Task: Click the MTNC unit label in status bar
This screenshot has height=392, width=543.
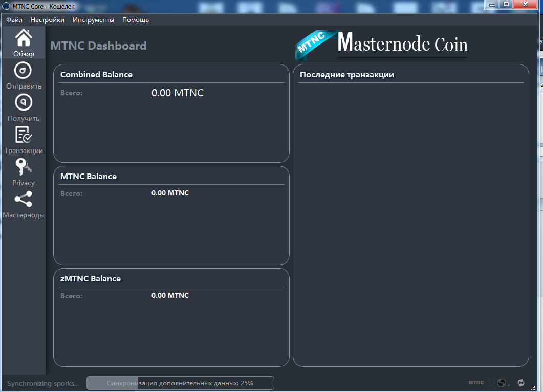Action: point(476,383)
